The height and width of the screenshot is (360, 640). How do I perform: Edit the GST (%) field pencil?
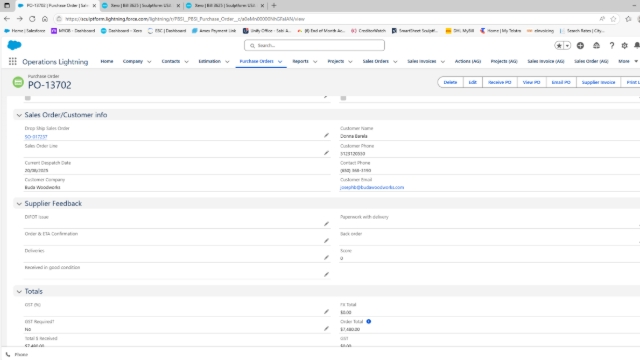(326, 311)
